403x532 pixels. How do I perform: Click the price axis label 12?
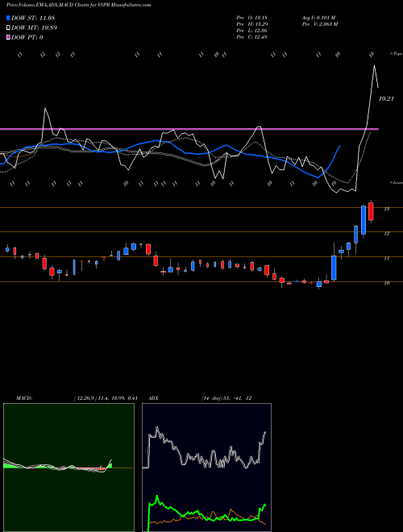coord(387,234)
